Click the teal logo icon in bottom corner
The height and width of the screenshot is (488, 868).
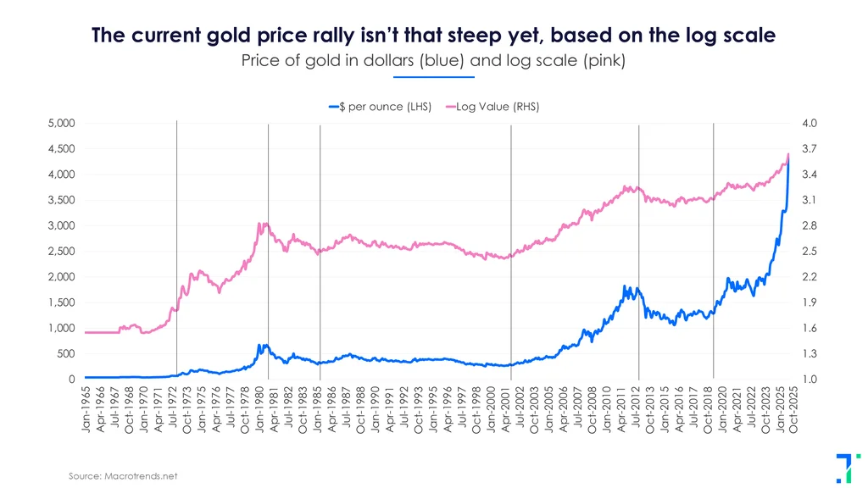click(844, 468)
